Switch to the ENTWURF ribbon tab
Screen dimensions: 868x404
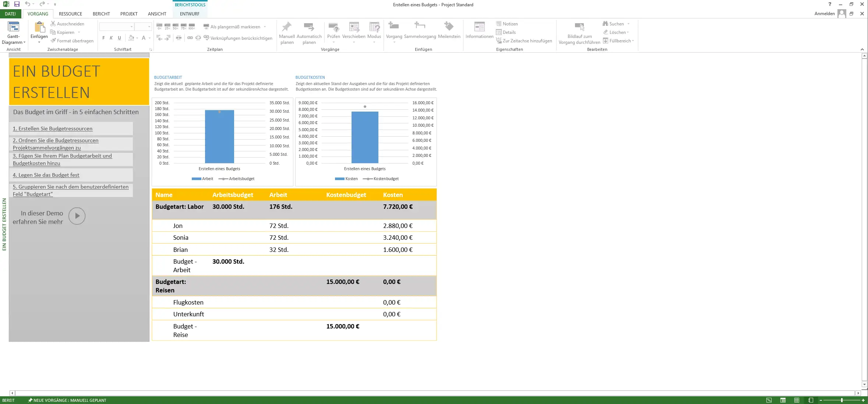pyautogui.click(x=190, y=14)
